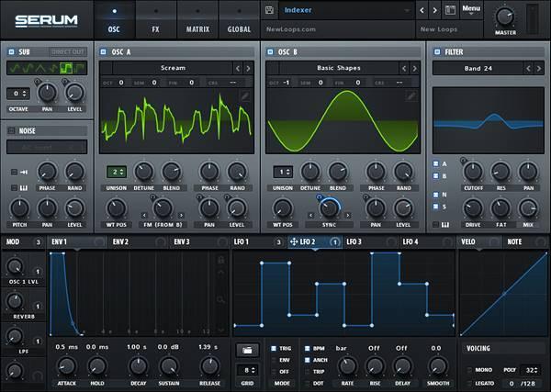551x392 pixels.
Task: Save preset with the floppy disk icon
Action: [269, 10]
